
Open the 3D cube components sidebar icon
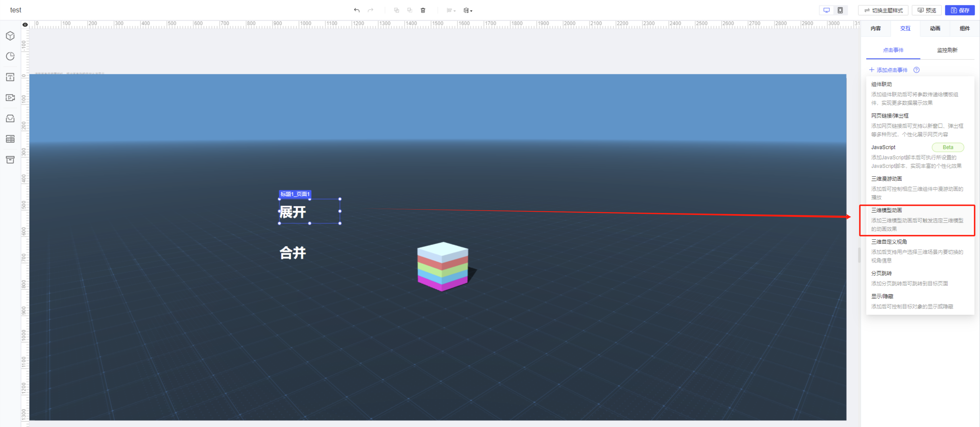coord(10,36)
